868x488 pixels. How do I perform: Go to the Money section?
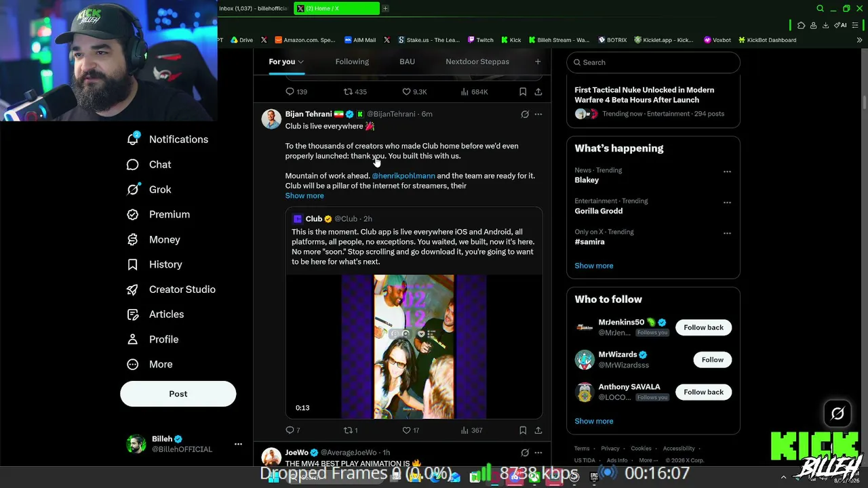tap(154, 239)
